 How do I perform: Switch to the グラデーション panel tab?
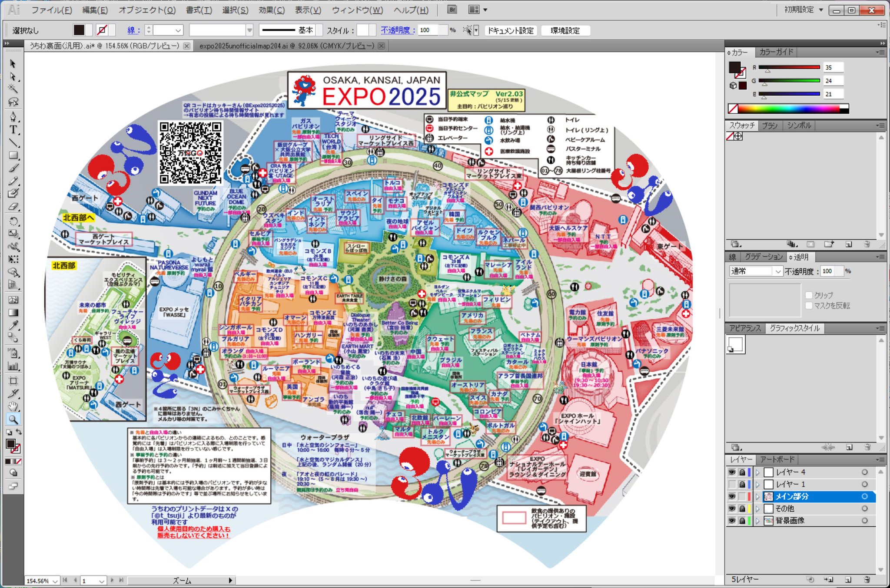tap(764, 257)
